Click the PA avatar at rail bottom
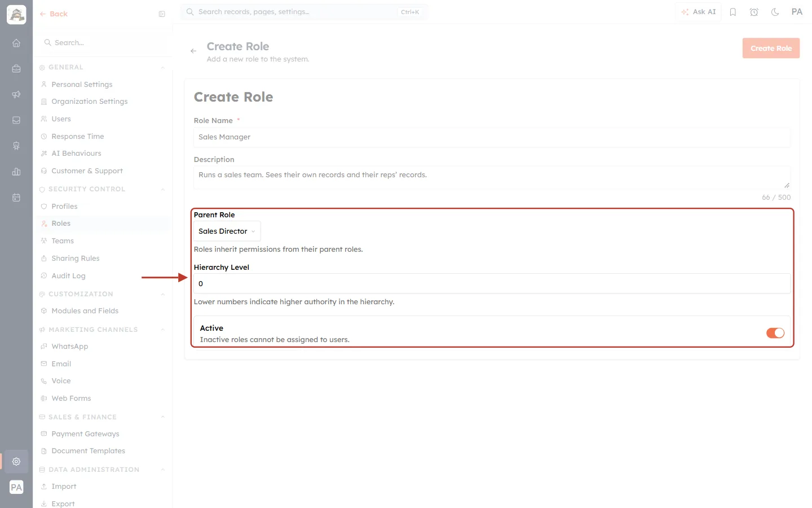The width and height of the screenshot is (812, 508). [x=16, y=487]
